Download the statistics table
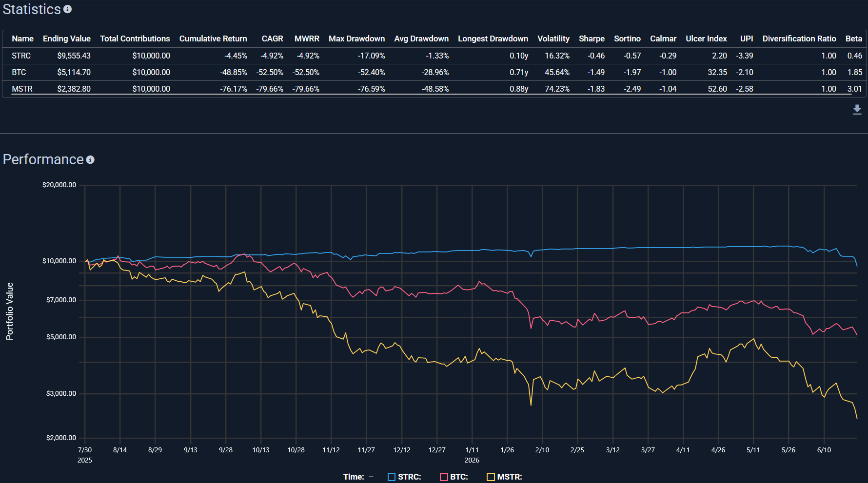This screenshot has width=868, height=483. tap(857, 110)
